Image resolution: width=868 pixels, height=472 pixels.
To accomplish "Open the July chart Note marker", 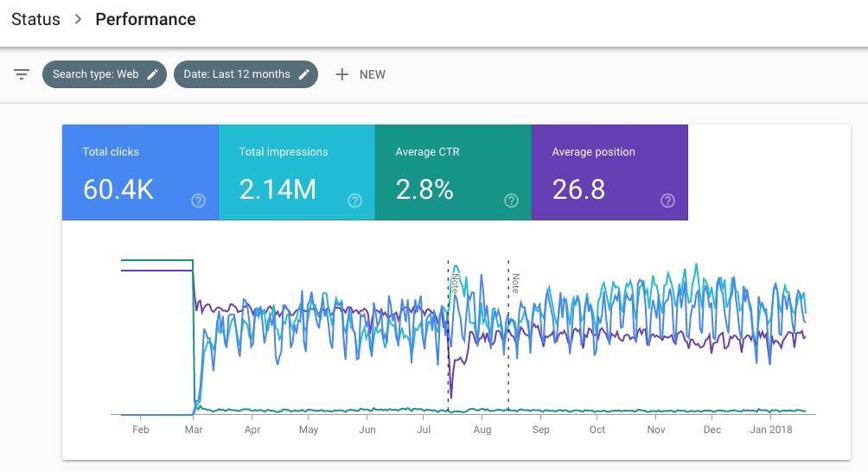I will 455,284.
